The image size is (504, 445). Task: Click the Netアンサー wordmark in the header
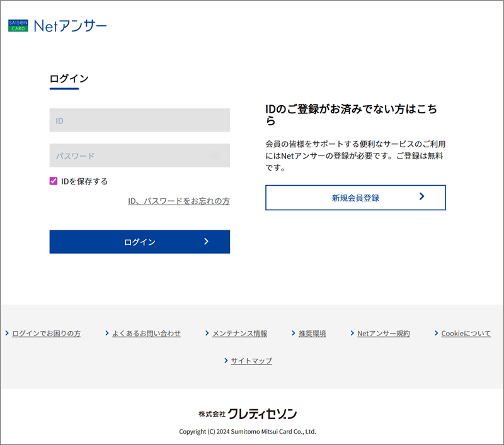click(x=70, y=26)
